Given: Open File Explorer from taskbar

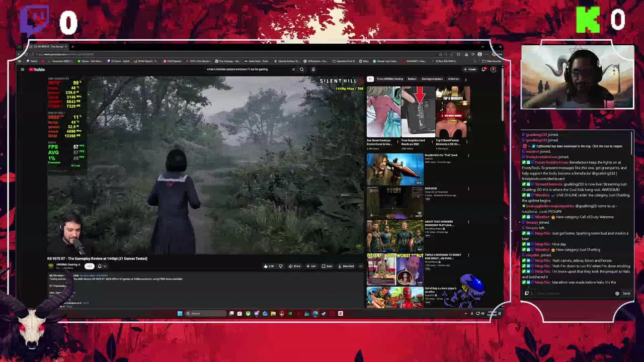Looking at the screenshot, I should click(273, 314).
